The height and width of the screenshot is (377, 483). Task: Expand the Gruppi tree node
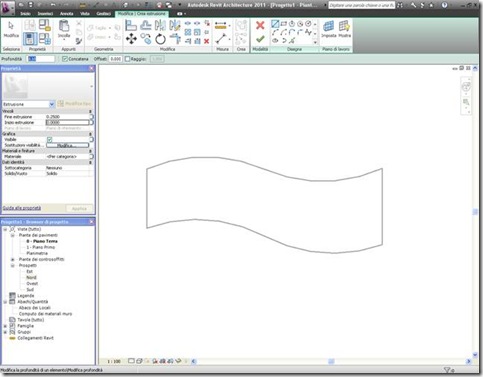click(x=5, y=332)
